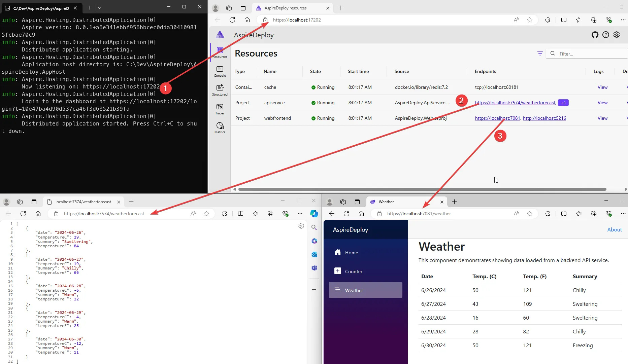Open Weather in AspireDeploy nav menu
628x364 pixels.
[366, 290]
